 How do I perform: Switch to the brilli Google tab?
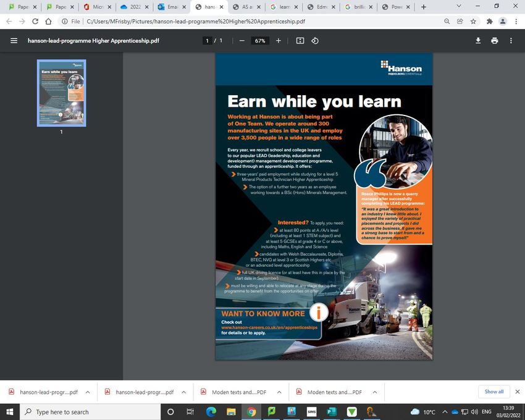point(359,7)
